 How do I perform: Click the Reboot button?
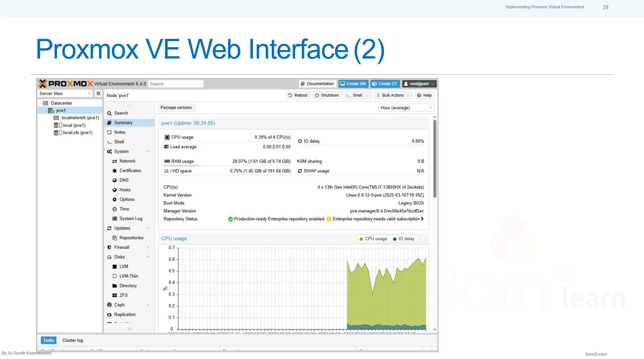click(x=298, y=96)
